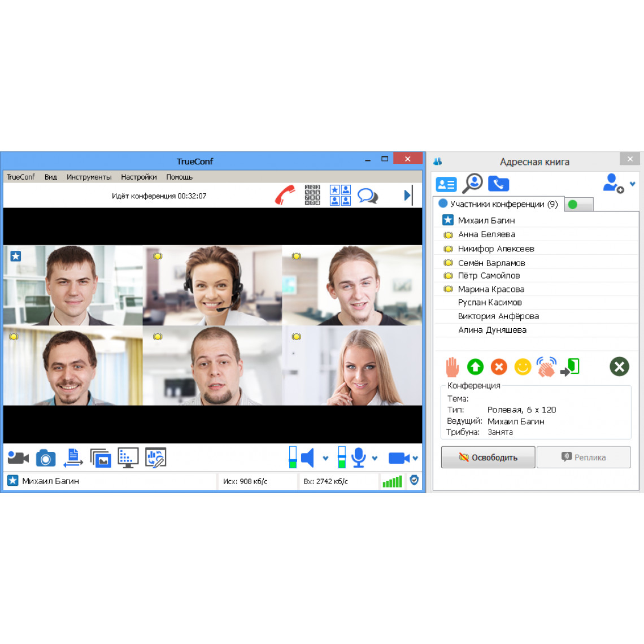
Task: Click the security shield status icon
Action: point(414,480)
